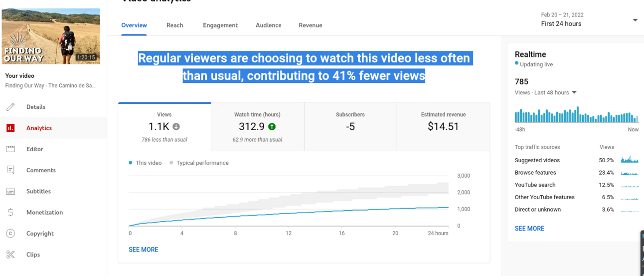Select the Watch time (hours) metric card
The image size is (644, 276).
click(257, 127)
